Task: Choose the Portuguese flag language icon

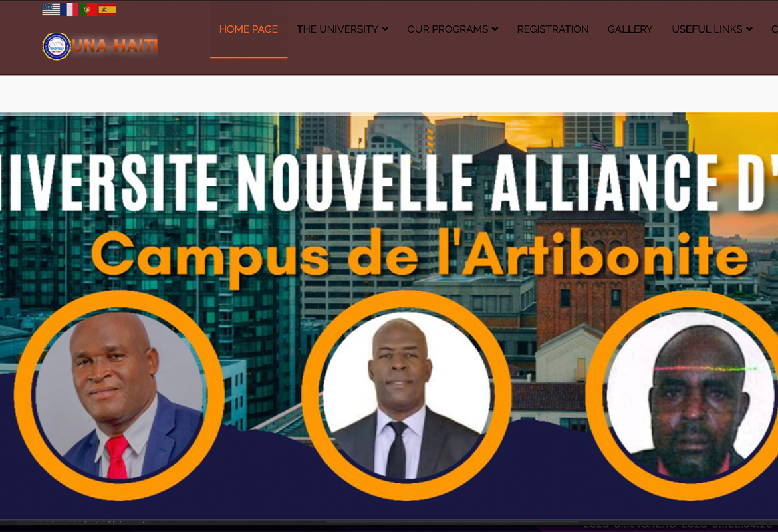Action: click(x=88, y=9)
